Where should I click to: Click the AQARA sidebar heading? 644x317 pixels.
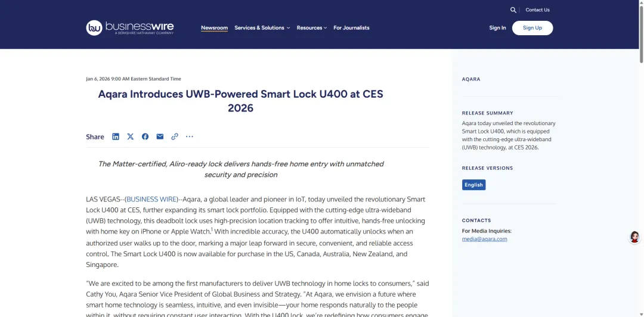(471, 79)
